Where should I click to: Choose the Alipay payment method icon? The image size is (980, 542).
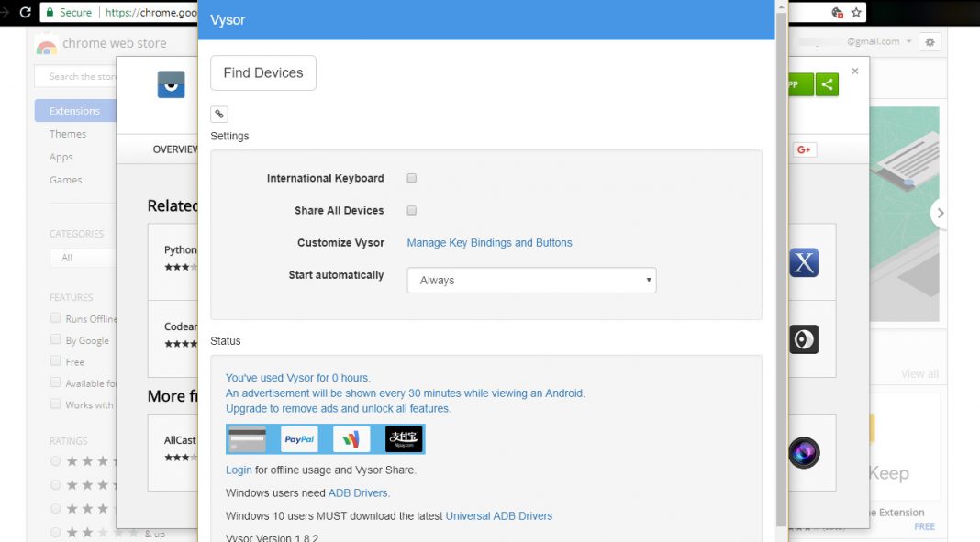click(404, 438)
